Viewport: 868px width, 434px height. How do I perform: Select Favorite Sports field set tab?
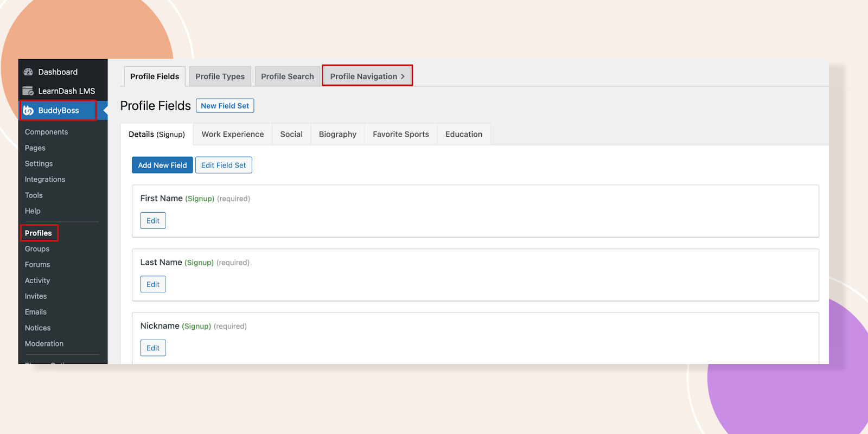401,134
